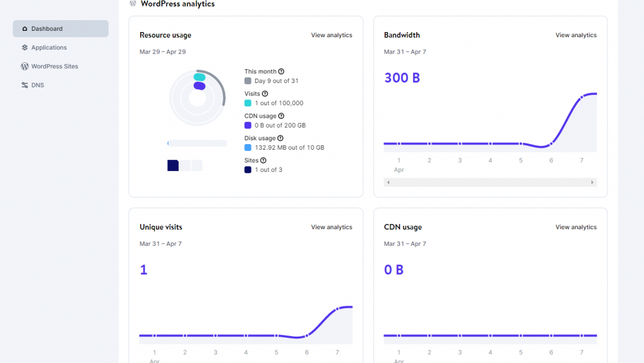Click '1 out of 3' sites text
This screenshot has height=363, width=644.
[269, 170]
